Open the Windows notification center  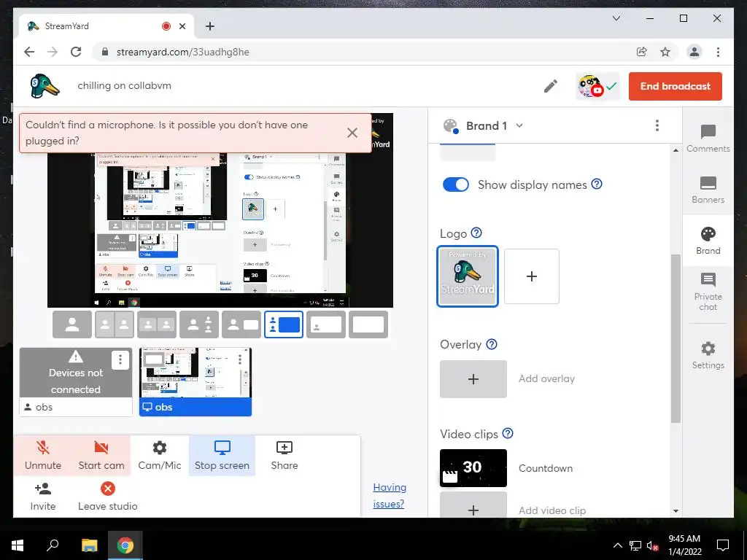(723, 545)
